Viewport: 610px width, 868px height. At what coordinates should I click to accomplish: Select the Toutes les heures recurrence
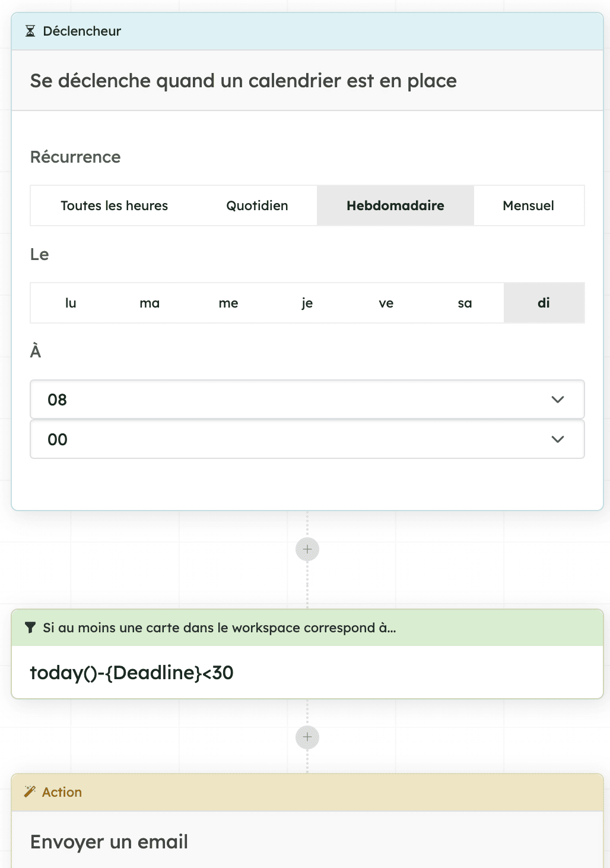[x=114, y=205]
